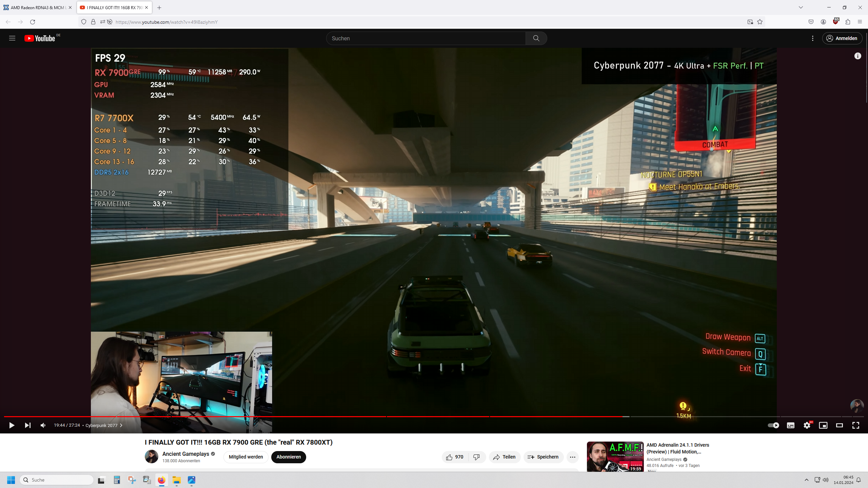The width and height of the screenshot is (868, 488).
Task: Click the Abonnieren subscribe button
Action: coord(288,457)
